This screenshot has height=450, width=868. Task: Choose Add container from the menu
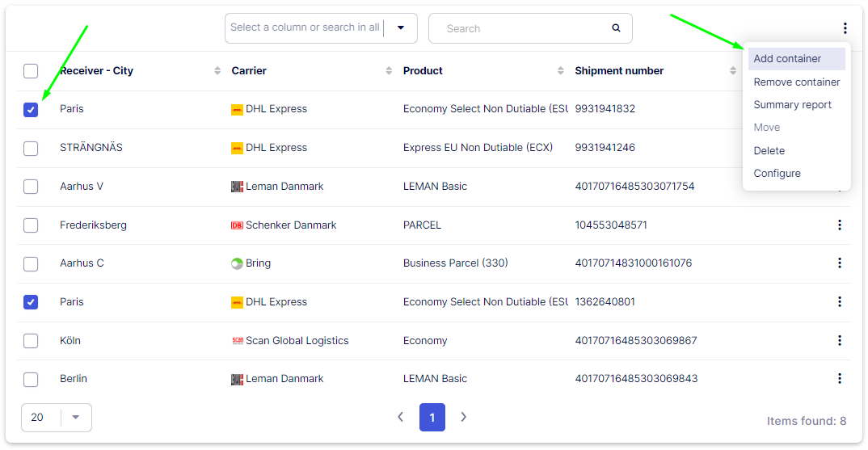coord(787,59)
